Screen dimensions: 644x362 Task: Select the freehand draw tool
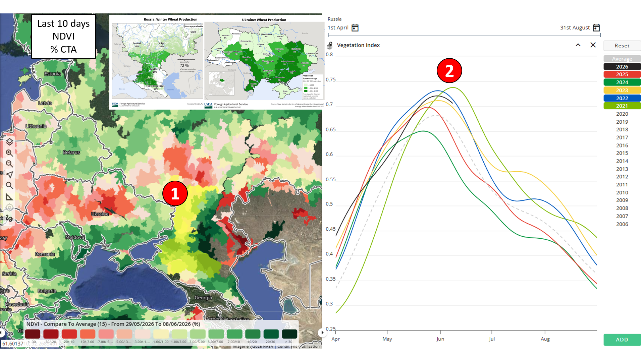9,218
